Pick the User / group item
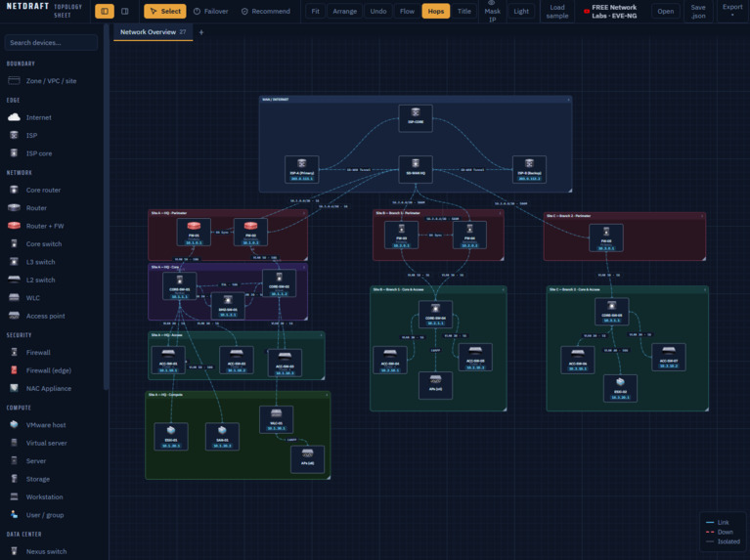The image size is (750, 560). (x=52, y=515)
